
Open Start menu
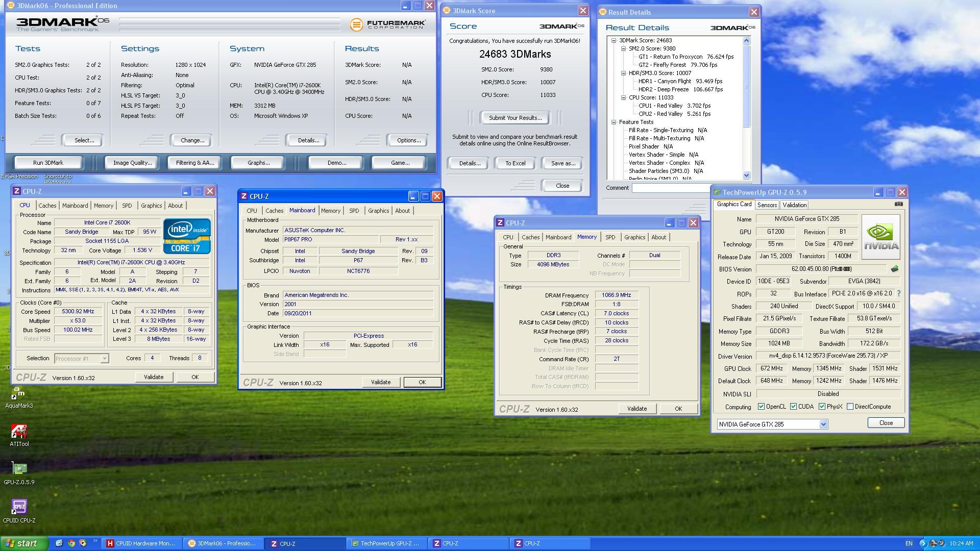coord(24,543)
